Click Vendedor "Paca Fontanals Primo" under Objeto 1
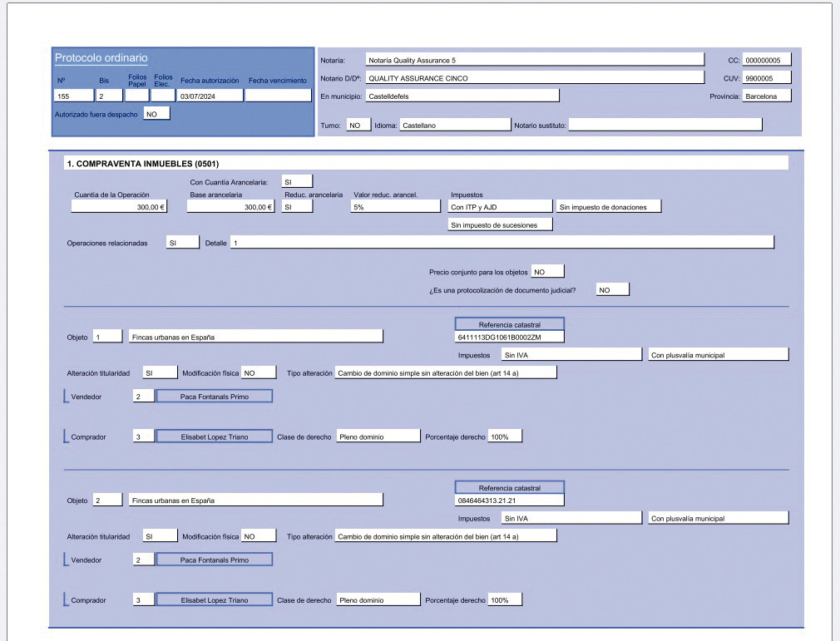Image resolution: width=840 pixels, height=641 pixels. pos(215,397)
